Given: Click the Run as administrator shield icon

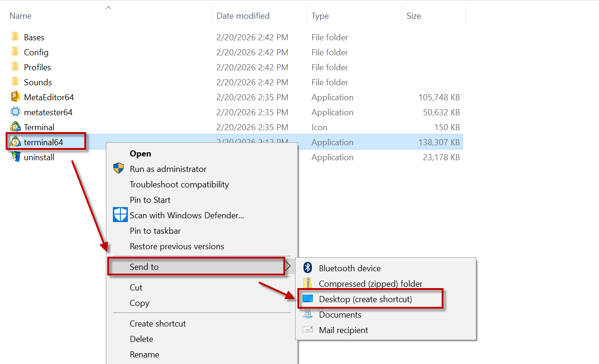Looking at the screenshot, I should (119, 169).
